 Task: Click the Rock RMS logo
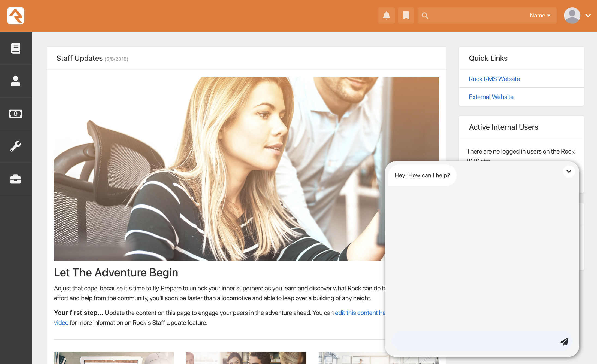[16, 16]
